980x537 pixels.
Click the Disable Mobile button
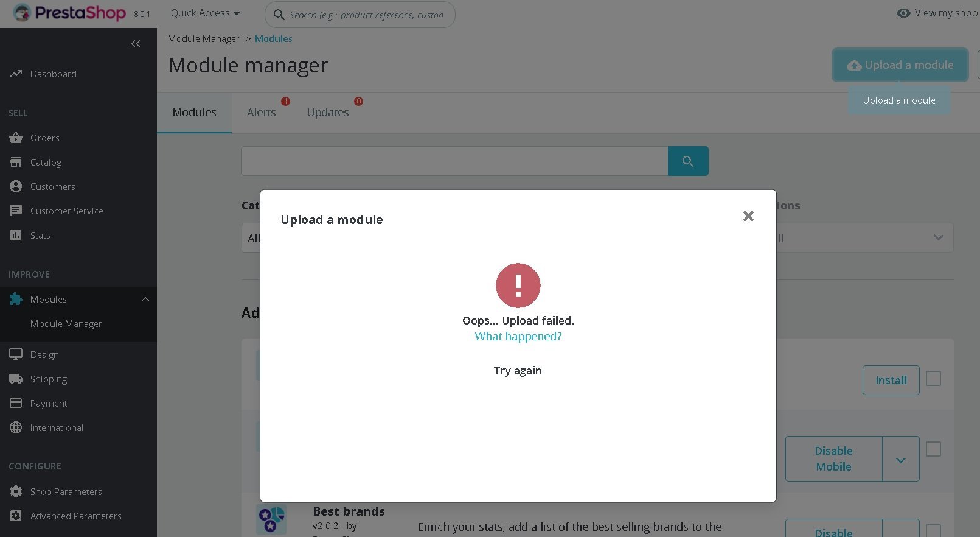click(x=833, y=459)
